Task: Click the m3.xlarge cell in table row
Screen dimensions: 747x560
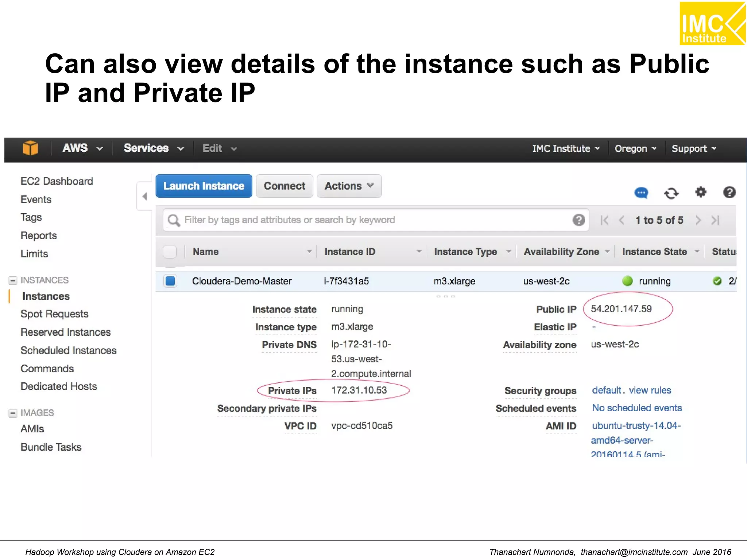Action: tap(454, 281)
